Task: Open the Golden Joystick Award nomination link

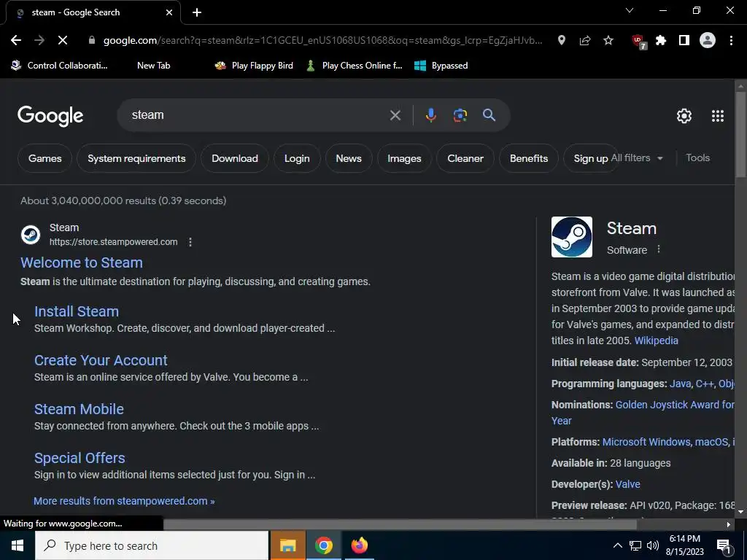Action: click(x=675, y=405)
